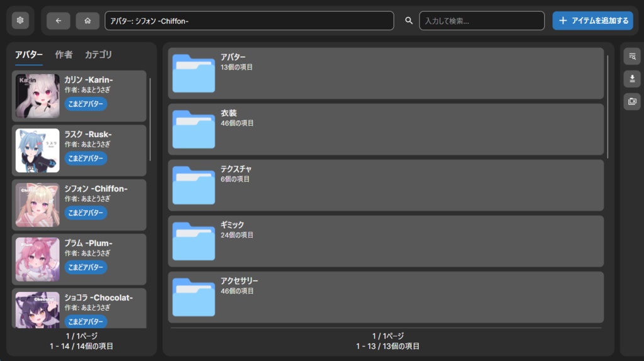Switch to the 作者 tab

[64, 55]
